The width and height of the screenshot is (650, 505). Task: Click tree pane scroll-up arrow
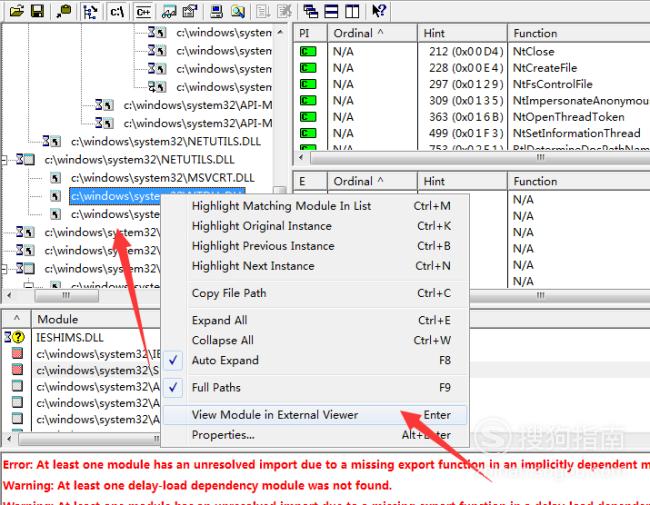point(281,32)
